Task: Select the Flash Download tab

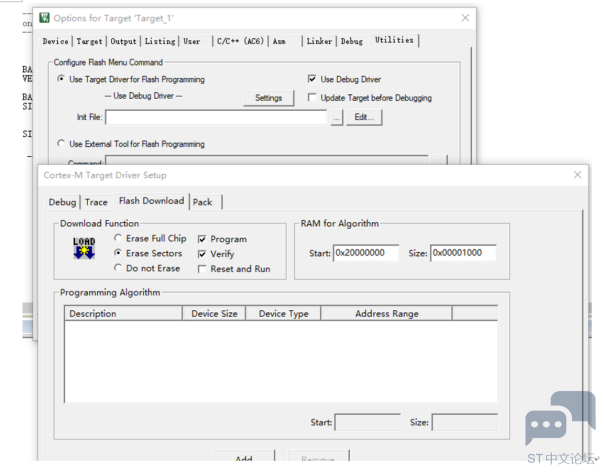Action: pyautogui.click(x=151, y=201)
